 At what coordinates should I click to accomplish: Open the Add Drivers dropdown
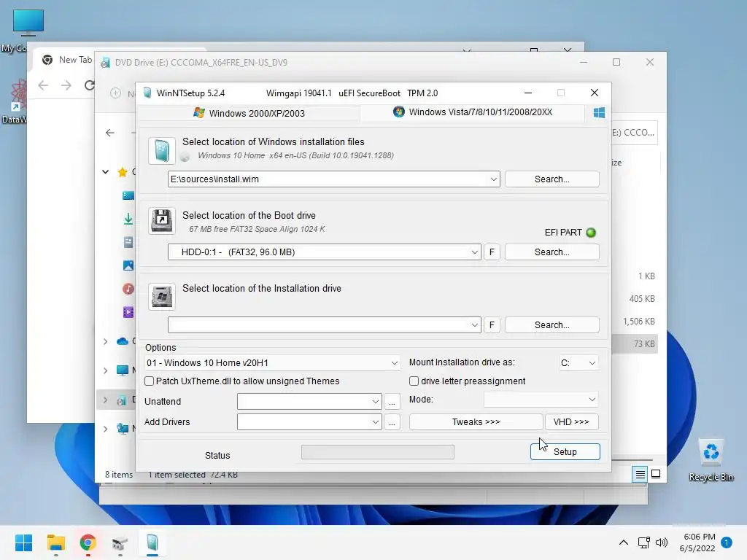click(376, 422)
